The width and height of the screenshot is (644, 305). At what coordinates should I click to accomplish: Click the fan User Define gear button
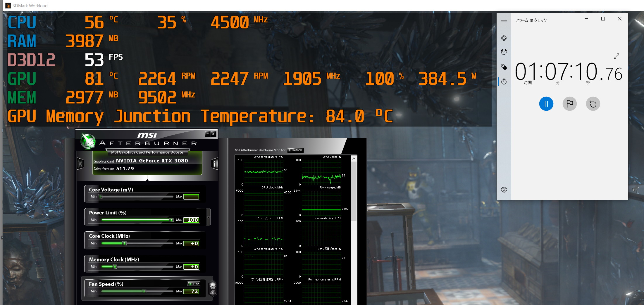[x=213, y=288]
